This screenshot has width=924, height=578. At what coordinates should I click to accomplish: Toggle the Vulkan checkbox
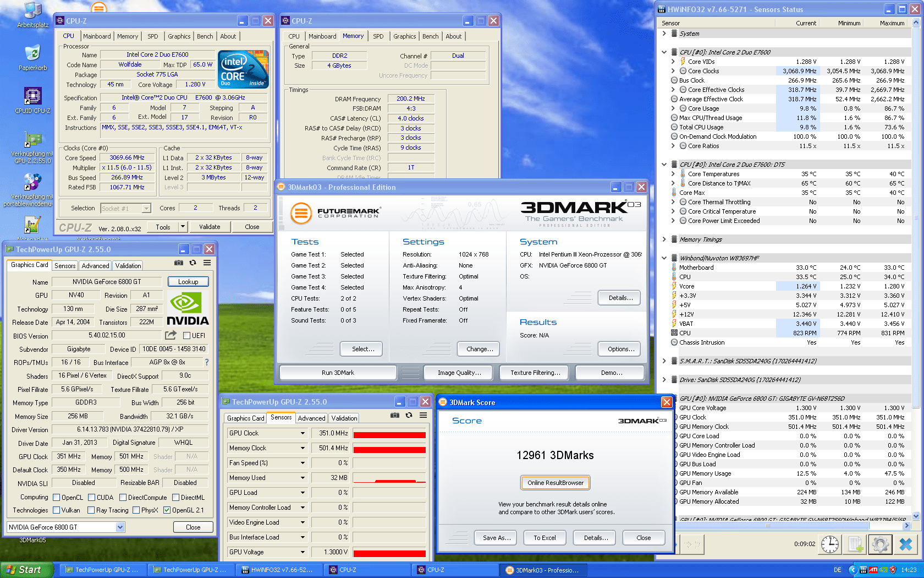pyautogui.click(x=56, y=510)
